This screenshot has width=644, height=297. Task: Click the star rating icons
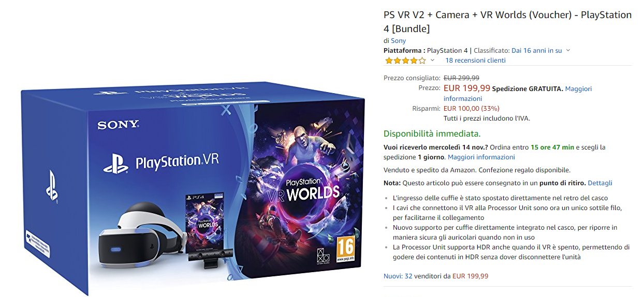pos(405,61)
